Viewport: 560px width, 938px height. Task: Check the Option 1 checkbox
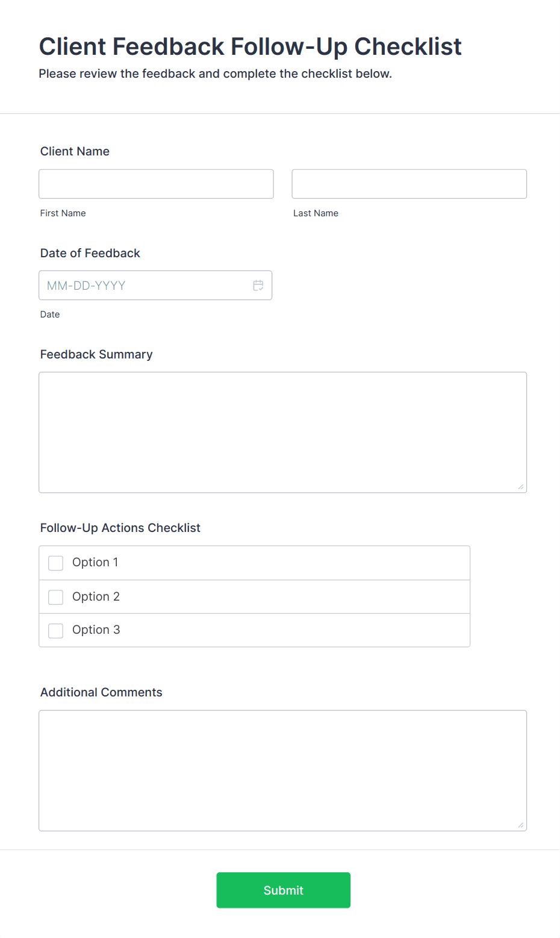tap(56, 563)
